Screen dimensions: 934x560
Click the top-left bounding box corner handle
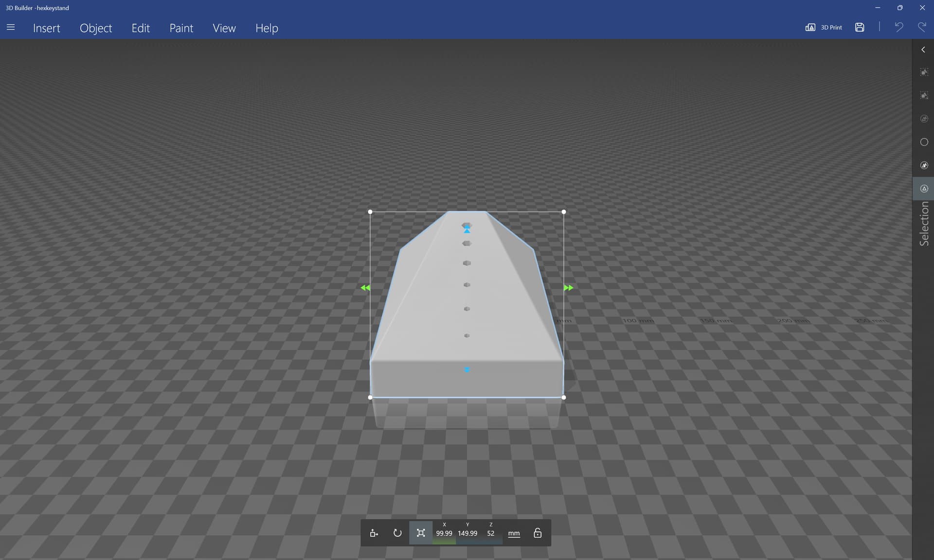click(370, 212)
